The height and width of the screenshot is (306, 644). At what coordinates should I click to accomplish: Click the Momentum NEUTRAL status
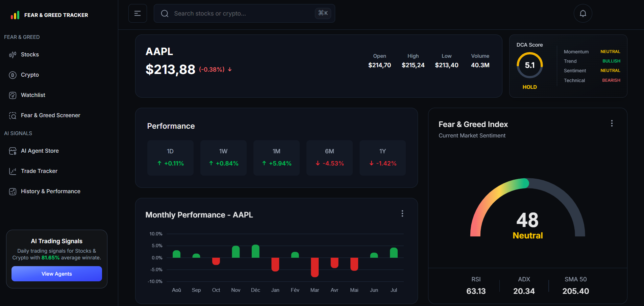[610, 52]
